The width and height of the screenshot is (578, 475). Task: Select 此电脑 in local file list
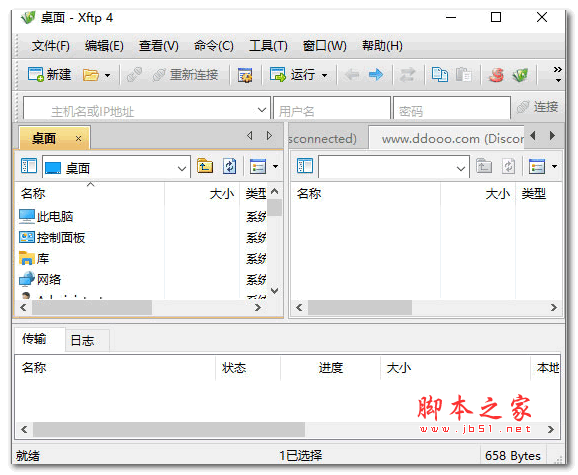(46, 216)
